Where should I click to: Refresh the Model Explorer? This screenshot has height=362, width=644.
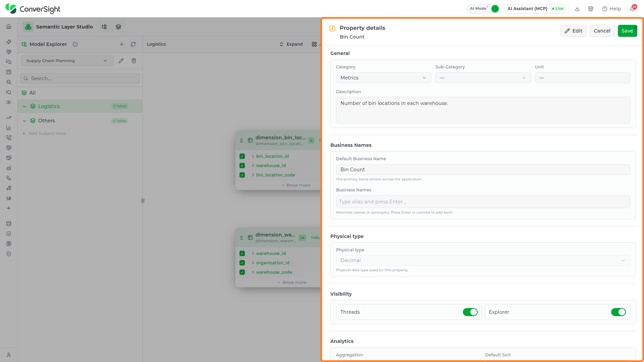[x=133, y=44]
